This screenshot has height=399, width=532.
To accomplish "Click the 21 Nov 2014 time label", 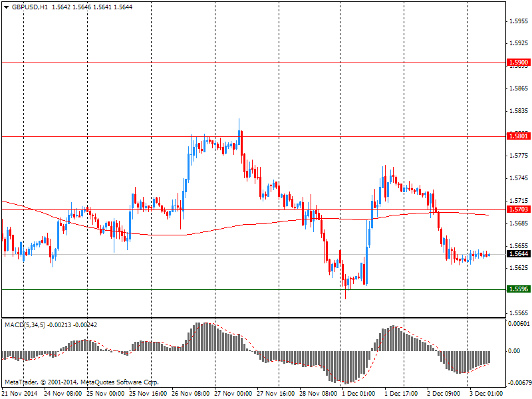I will click(x=19, y=394).
